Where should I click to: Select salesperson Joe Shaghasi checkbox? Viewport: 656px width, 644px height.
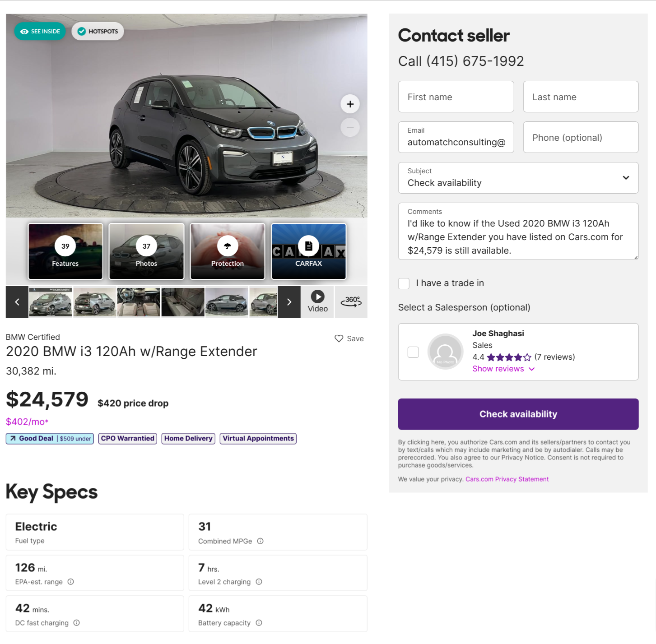(x=413, y=352)
